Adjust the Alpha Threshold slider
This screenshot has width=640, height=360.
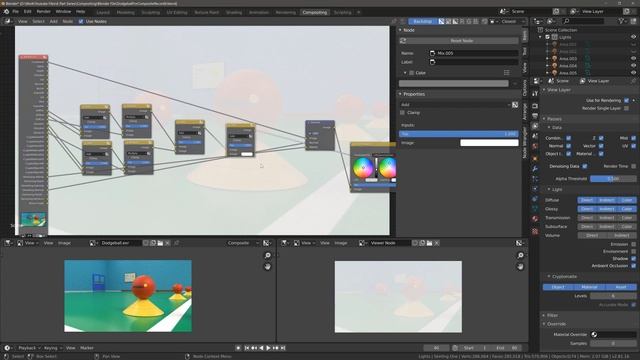click(613, 179)
